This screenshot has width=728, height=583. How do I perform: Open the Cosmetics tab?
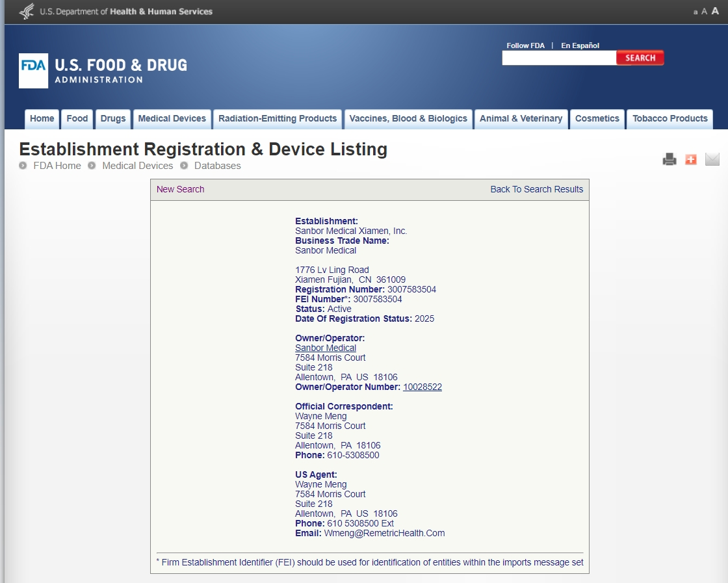click(597, 119)
